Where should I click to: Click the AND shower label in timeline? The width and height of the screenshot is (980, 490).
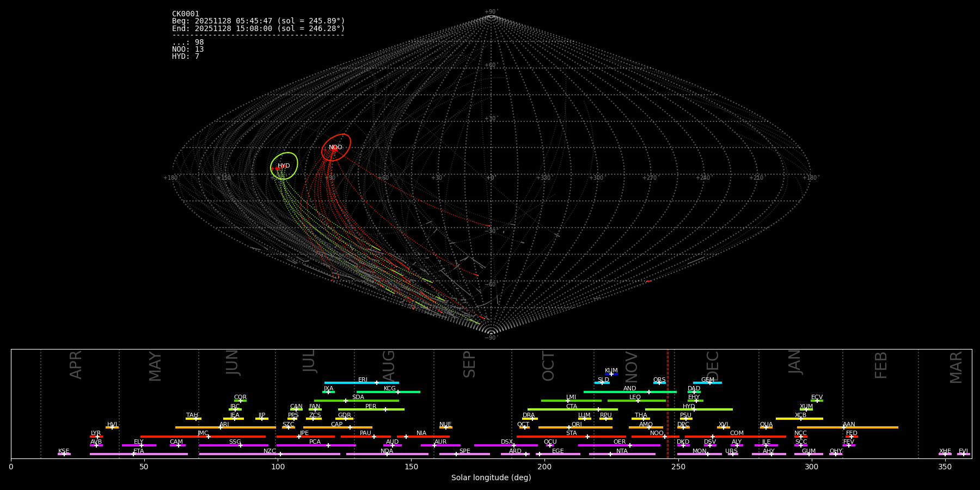coord(630,389)
